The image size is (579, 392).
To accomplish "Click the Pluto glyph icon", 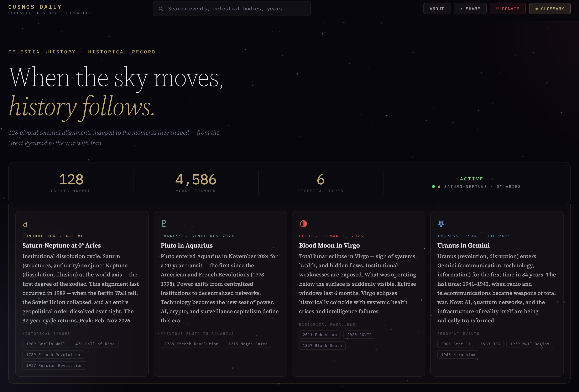I will pos(163,224).
